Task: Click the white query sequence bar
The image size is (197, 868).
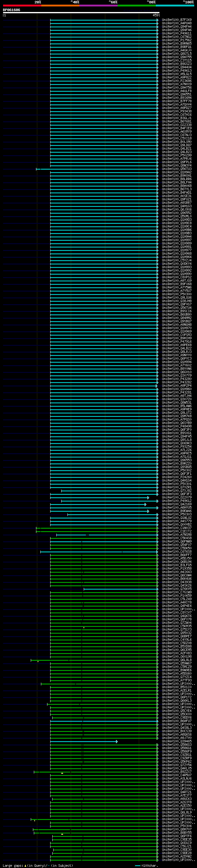Action: (x=81, y=13)
